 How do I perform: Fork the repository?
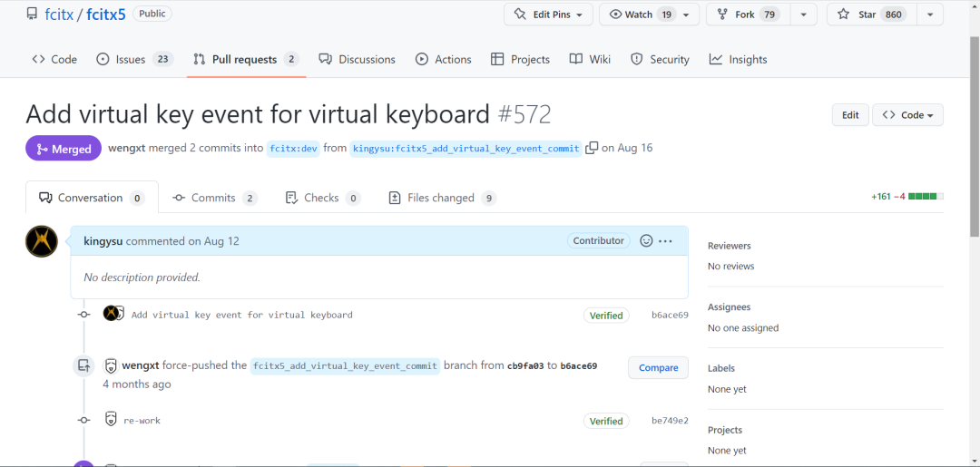(748, 15)
